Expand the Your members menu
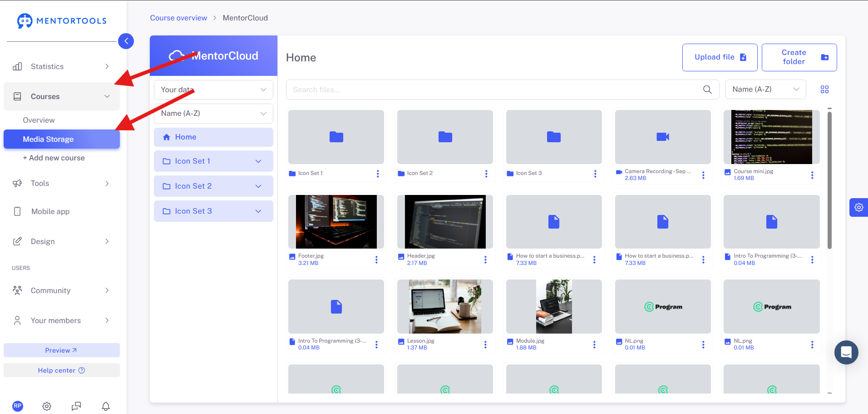The height and width of the screenshot is (414, 868). pyautogui.click(x=62, y=320)
